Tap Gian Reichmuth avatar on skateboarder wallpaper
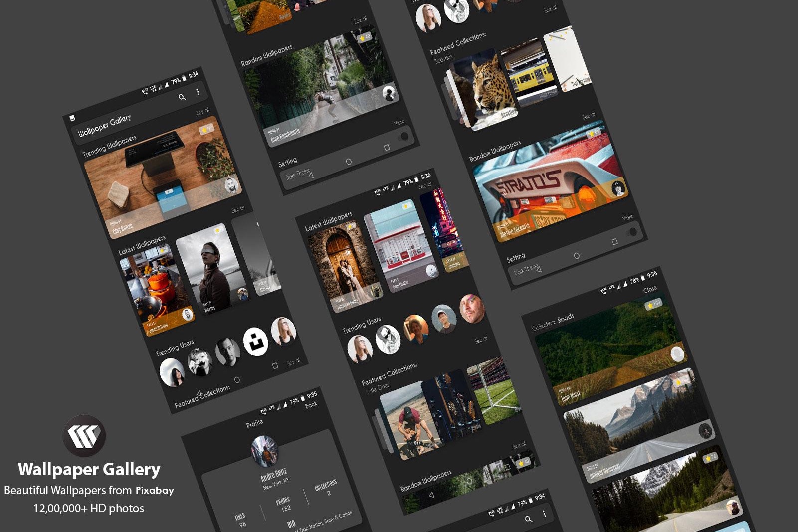The image size is (798, 532). point(389,93)
